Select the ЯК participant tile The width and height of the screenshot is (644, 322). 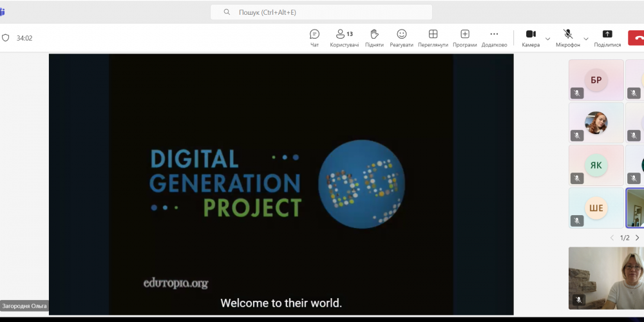[x=596, y=165]
